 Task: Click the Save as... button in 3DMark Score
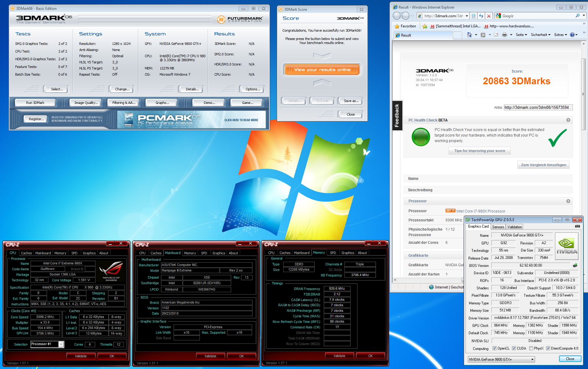click(x=351, y=101)
